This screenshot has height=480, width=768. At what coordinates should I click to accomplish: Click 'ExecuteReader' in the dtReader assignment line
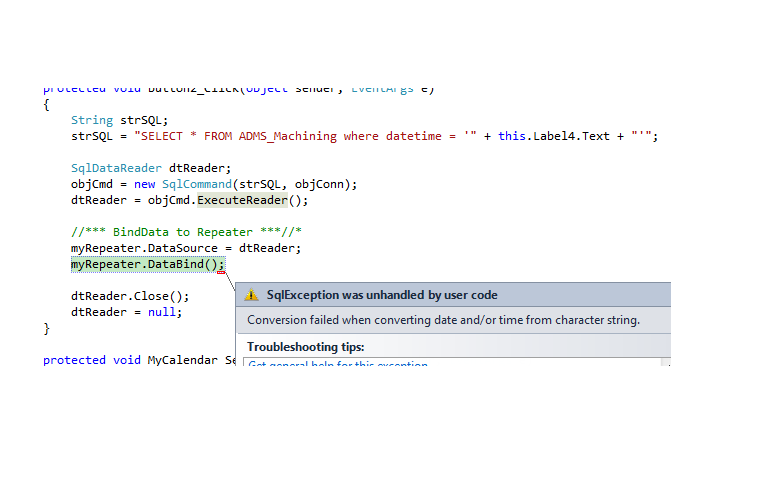(x=242, y=200)
